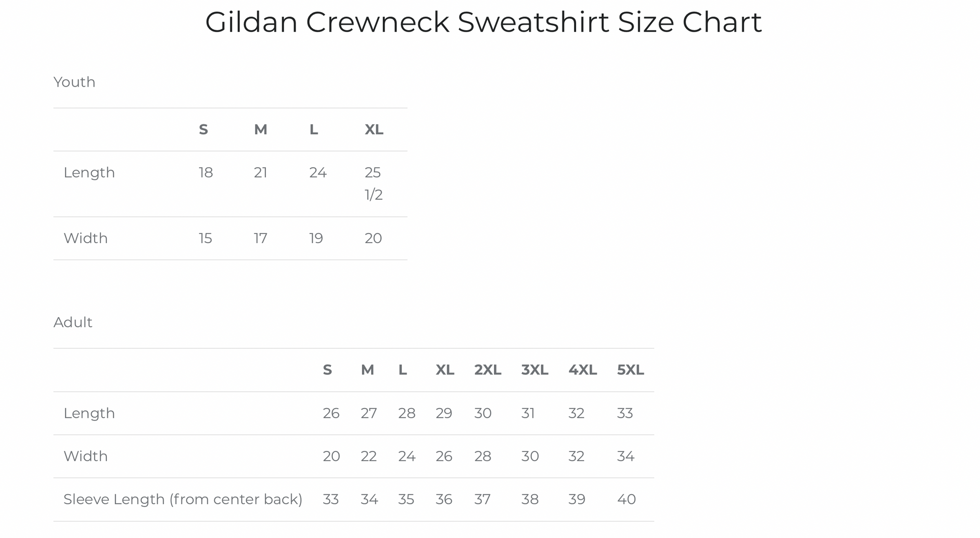Screen dimensions: 980x538
Task: Click the Adult large sleeve length value 35
Action: (406, 499)
